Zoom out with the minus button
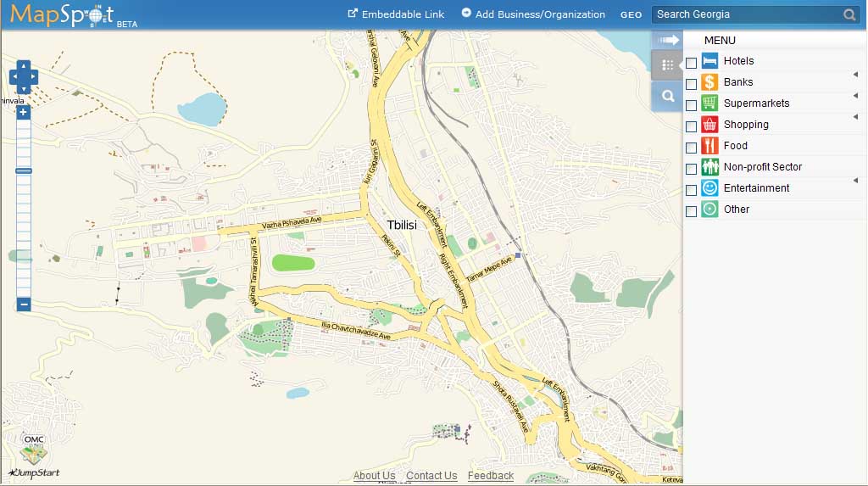Screen dimensions: 868x486 (23, 304)
